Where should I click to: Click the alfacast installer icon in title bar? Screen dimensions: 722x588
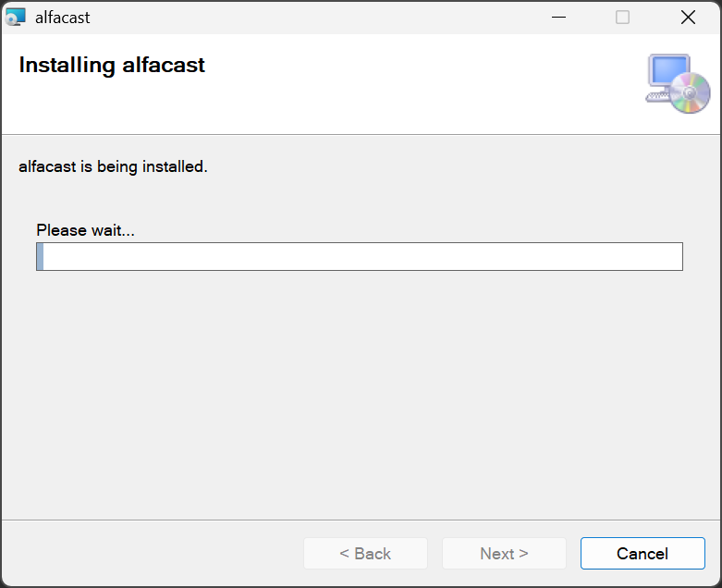point(15,17)
